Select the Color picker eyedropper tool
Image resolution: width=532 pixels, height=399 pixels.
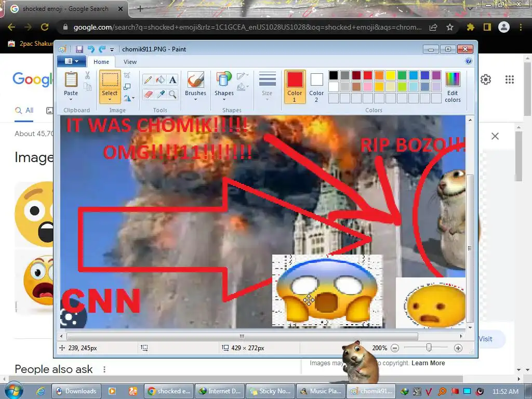[x=160, y=94]
